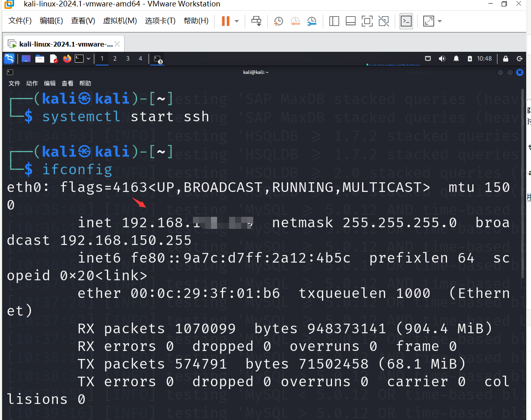This screenshot has width=531, height=420.
Task: Open the 虚拟机(M) menu
Action: (x=120, y=21)
